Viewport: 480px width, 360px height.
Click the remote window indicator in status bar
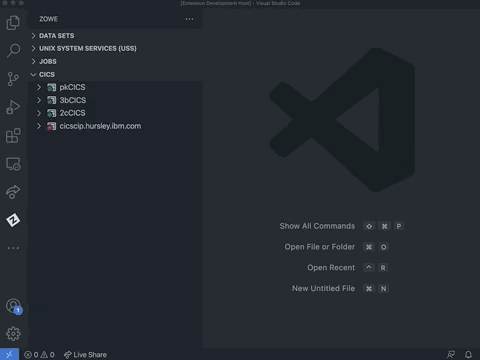point(9,354)
